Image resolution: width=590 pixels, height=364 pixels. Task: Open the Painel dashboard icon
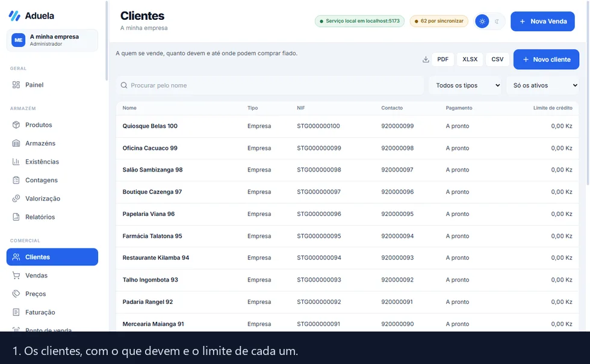[16, 85]
